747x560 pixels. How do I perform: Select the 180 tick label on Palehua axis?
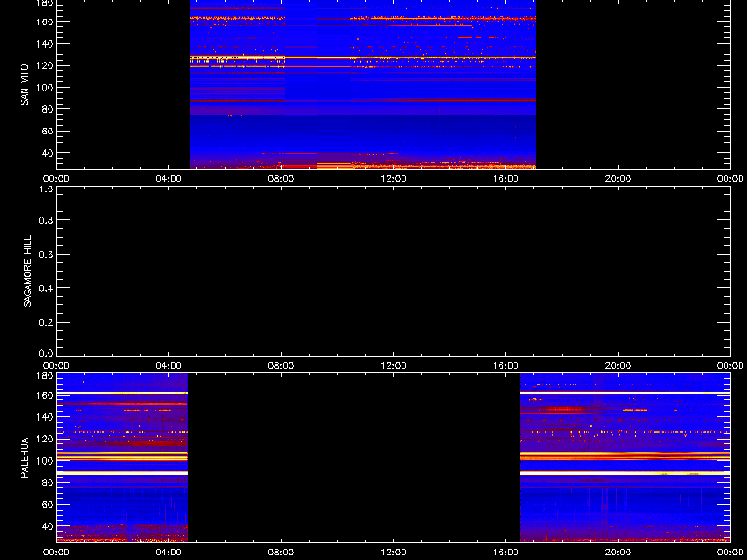pos(45,376)
